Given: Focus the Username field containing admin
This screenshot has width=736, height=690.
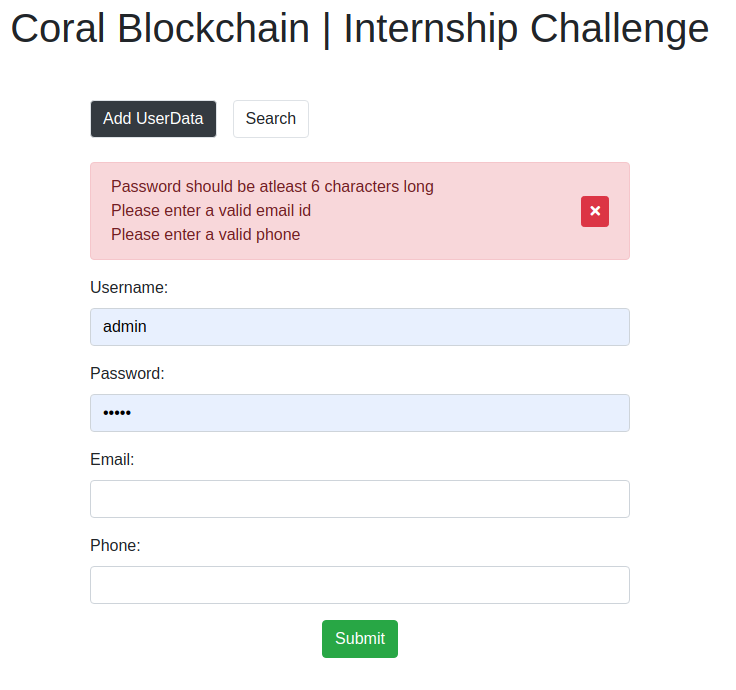Looking at the screenshot, I should (360, 327).
